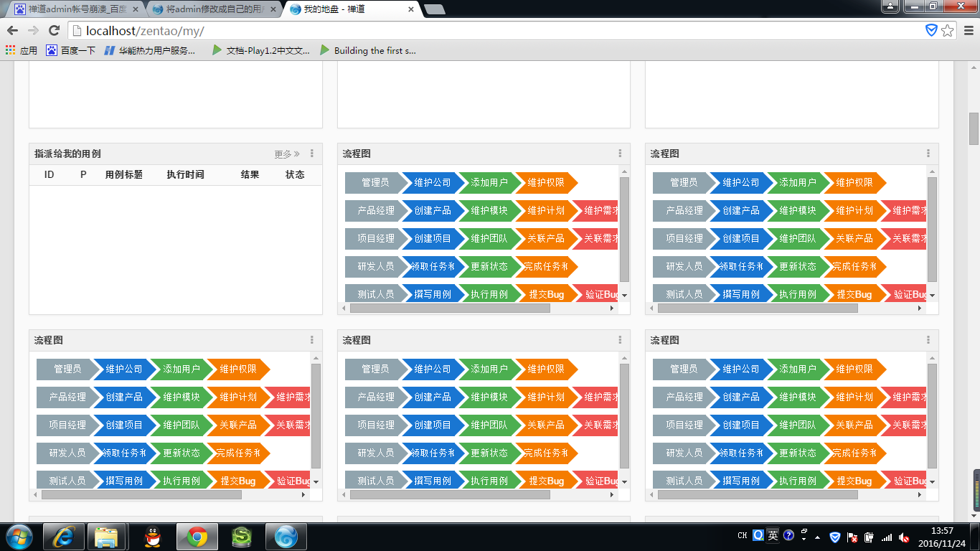Viewport: 980px width, 551px height.
Task: Click 添加用户 in the upper-right 流程图 panel
Action: (x=798, y=183)
